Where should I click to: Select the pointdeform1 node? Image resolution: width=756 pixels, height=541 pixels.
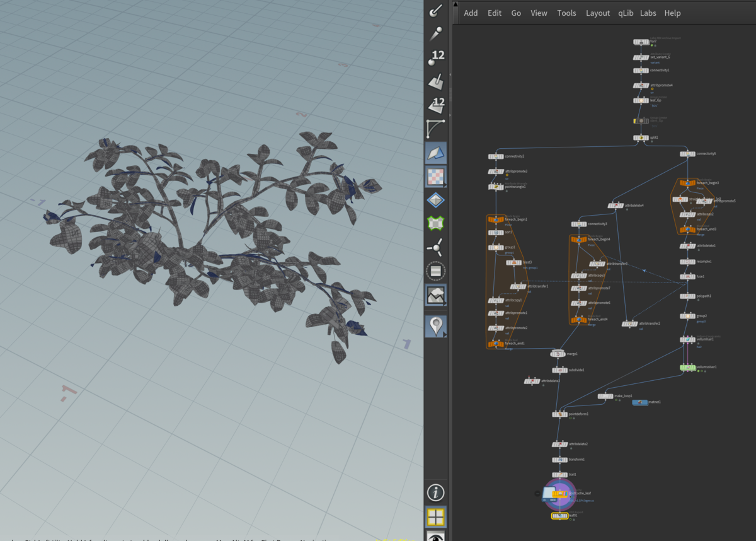click(x=560, y=414)
